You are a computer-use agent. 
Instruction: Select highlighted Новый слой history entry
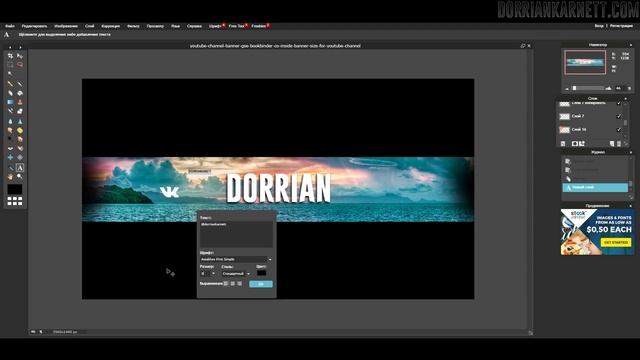[595, 187]
